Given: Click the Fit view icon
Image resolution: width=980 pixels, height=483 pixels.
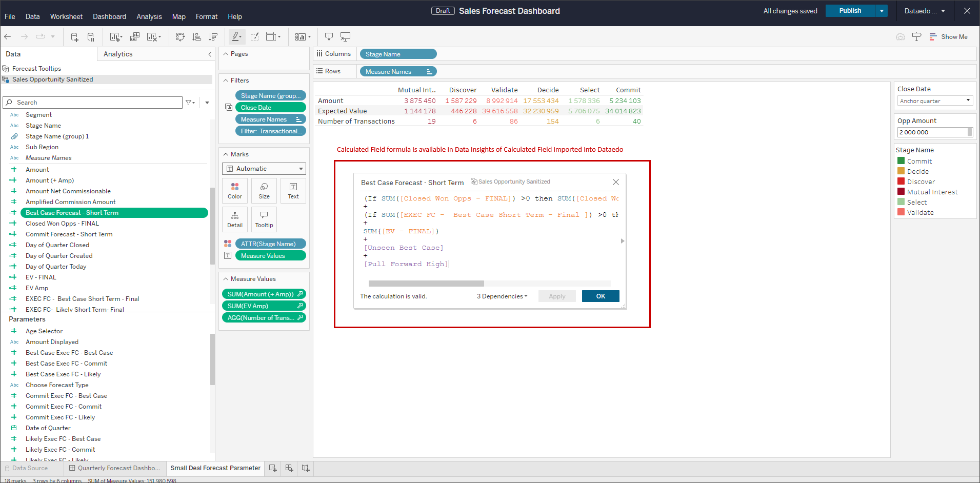Looking at the screenshot, I should click(x=273, y=37).
